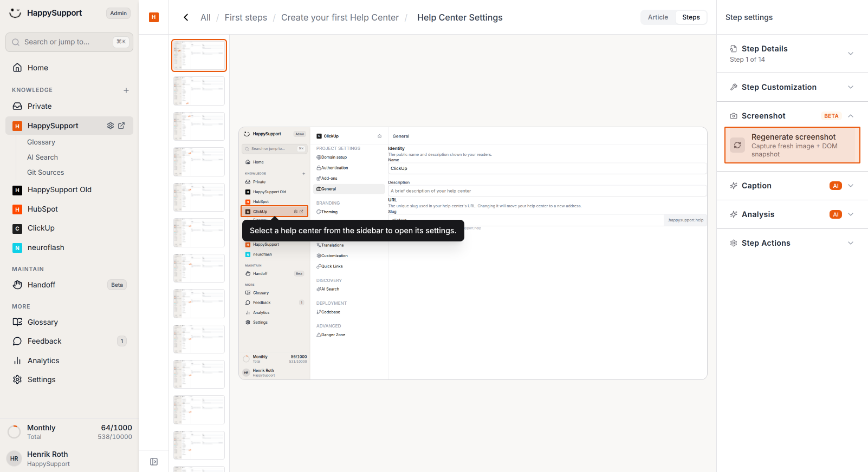868x472 pixels.
Task: Click the Beta badge next to Handoff
Action: pos(117,285)
